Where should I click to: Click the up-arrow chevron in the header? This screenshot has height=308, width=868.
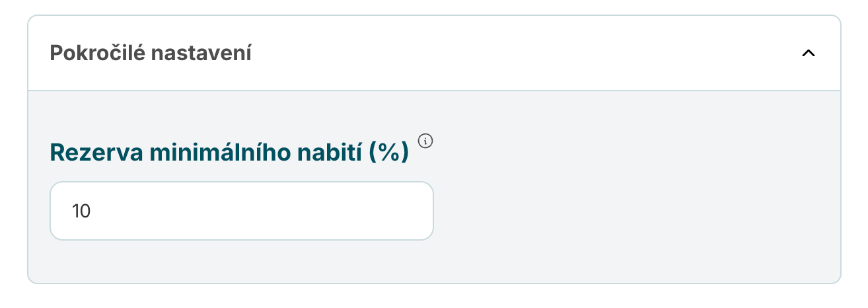pos(808,54)
